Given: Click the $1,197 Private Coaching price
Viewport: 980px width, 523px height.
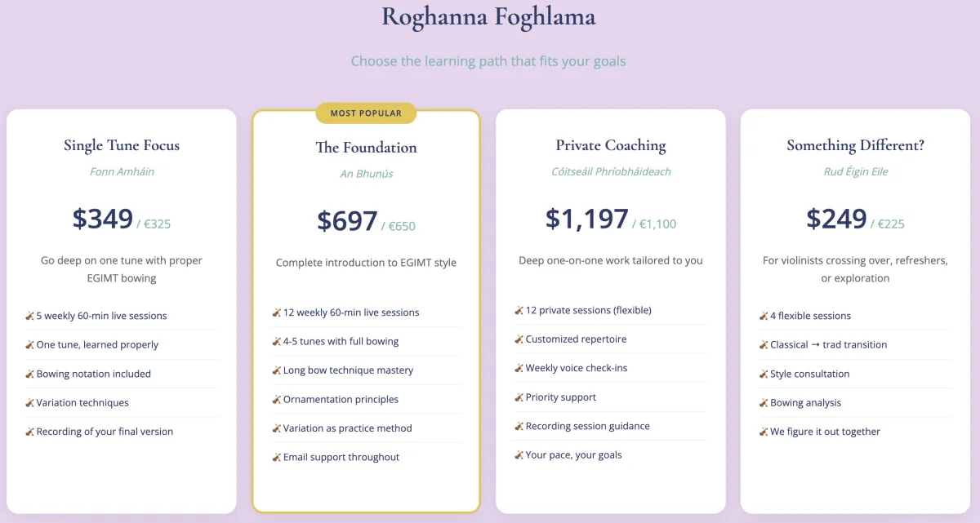Looking at the screenshot, I should [x=587, y=219].
